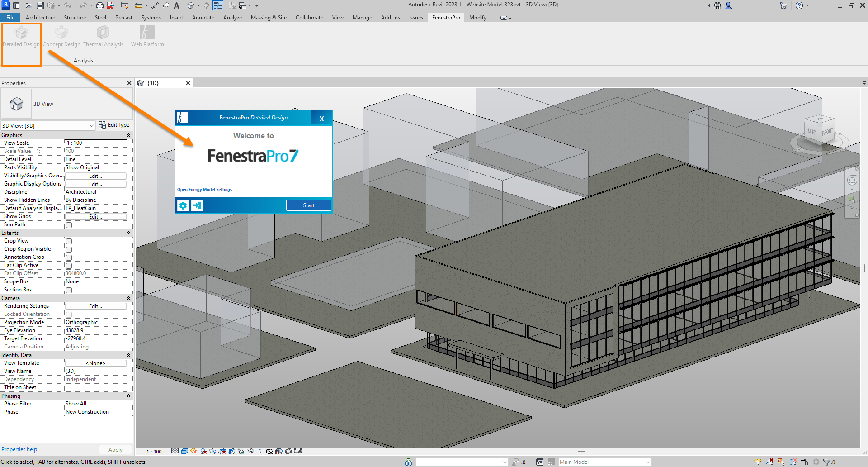Check the Far Clip Active checkbox
The image size is (868, 467).
[x=69, y=266]
